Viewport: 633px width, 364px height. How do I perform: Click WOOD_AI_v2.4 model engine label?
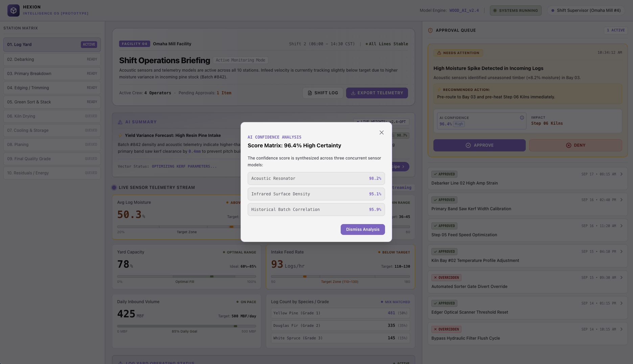464,10
